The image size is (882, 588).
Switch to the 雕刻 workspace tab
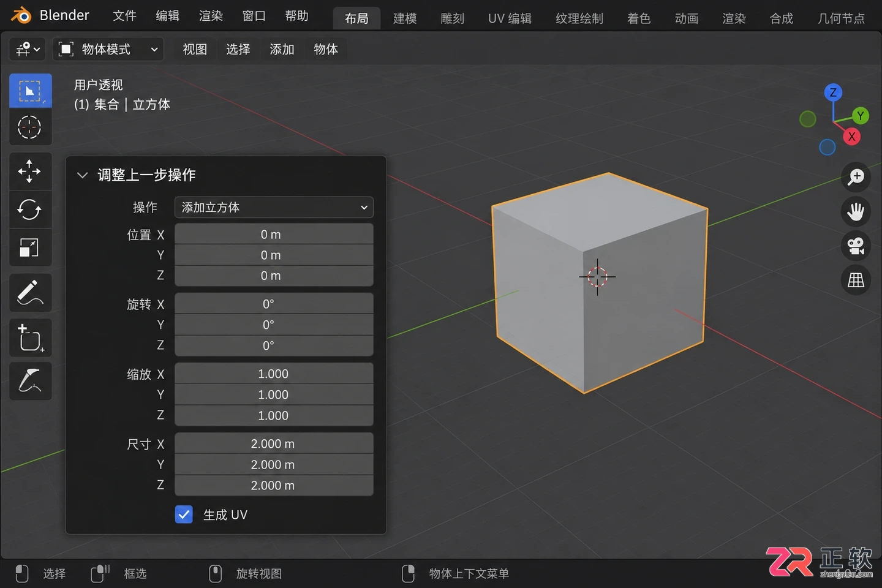pos(453,18)
